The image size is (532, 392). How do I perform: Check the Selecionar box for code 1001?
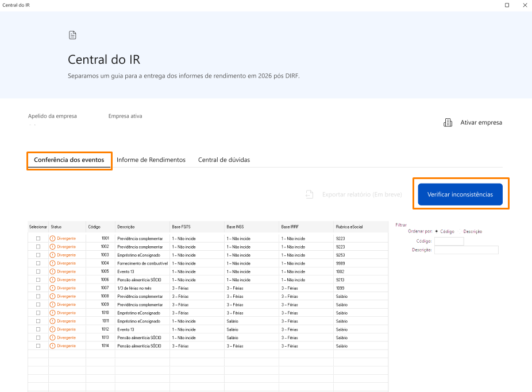38,239
